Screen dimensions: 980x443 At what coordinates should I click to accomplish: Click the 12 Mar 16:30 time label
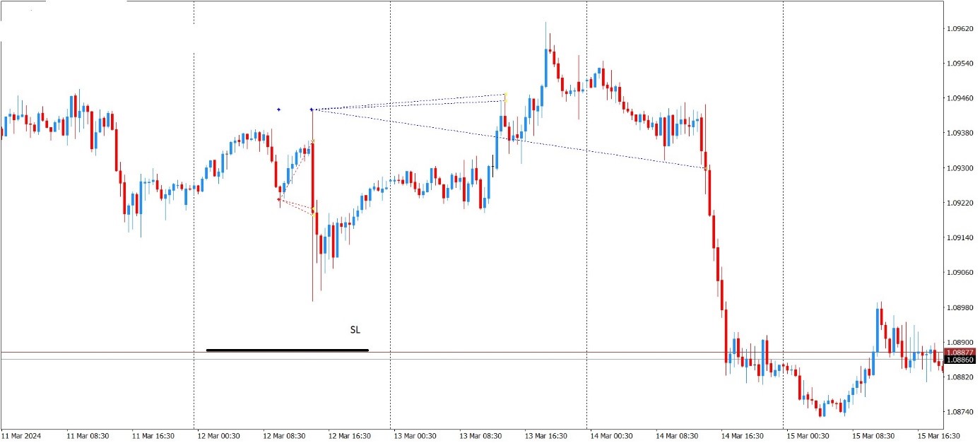tap(350, 436)
